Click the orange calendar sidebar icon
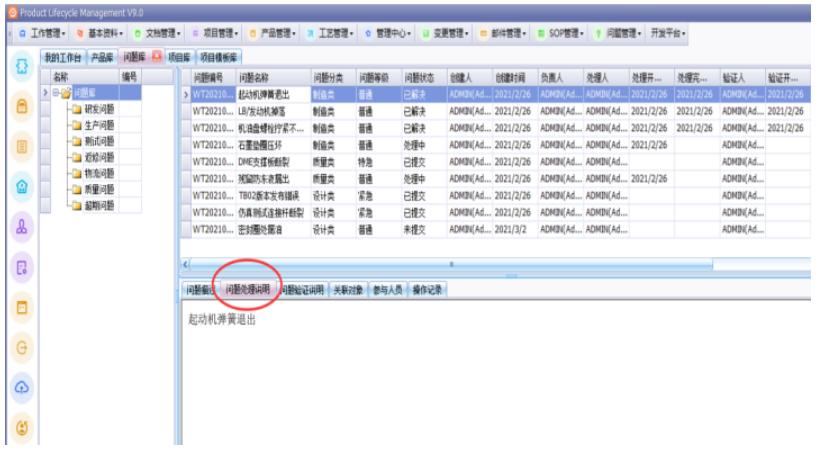This screenshot has width=823, height=458. 22,307
